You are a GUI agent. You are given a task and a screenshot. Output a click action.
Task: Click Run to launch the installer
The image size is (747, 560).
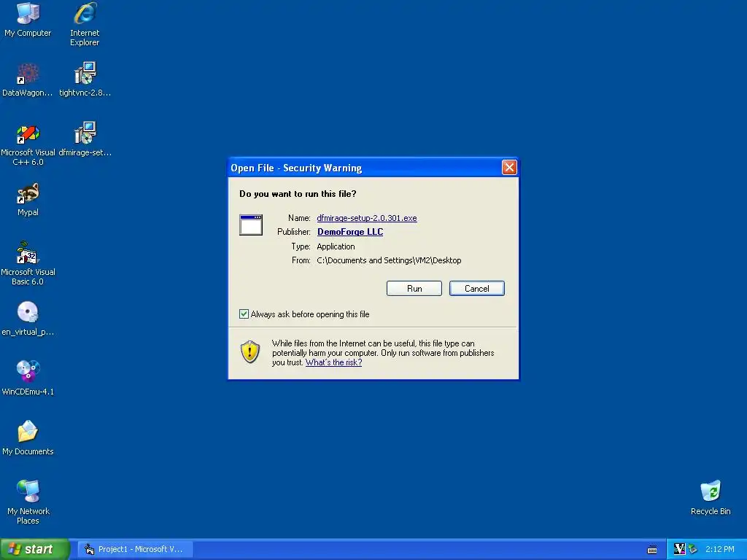(x=414, y=289)
